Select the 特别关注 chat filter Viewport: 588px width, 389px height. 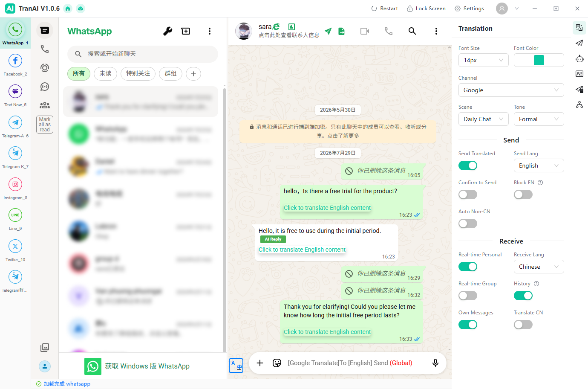(x=138, y=73)
